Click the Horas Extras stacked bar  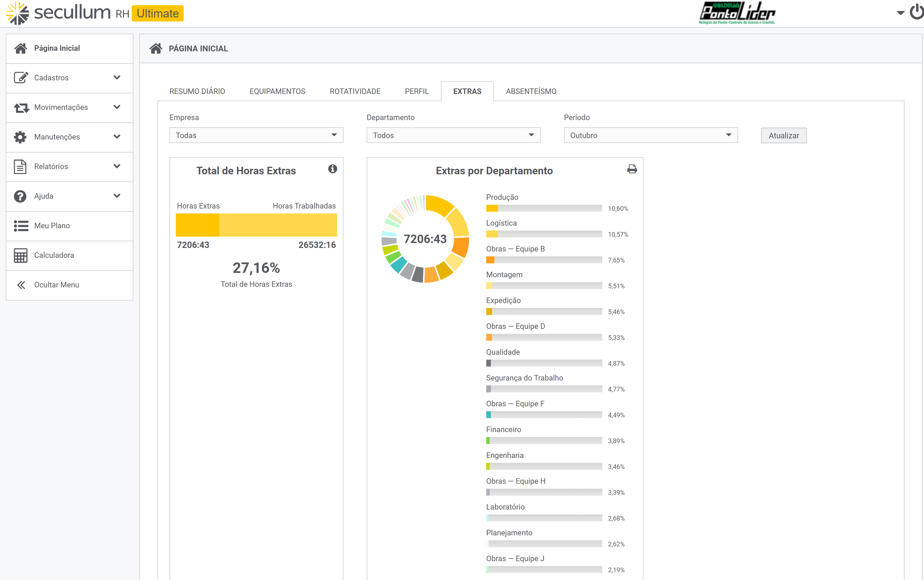click(256, 225)
